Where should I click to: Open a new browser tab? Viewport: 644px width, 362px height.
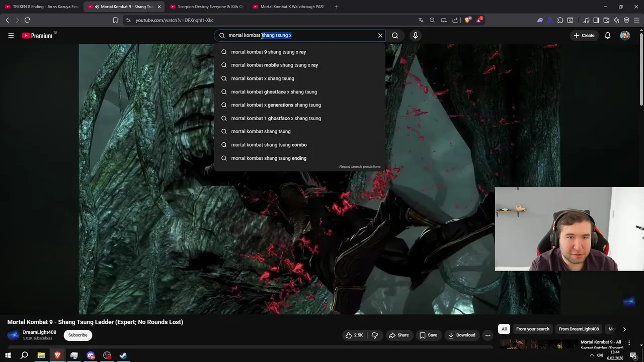point(337,7)
